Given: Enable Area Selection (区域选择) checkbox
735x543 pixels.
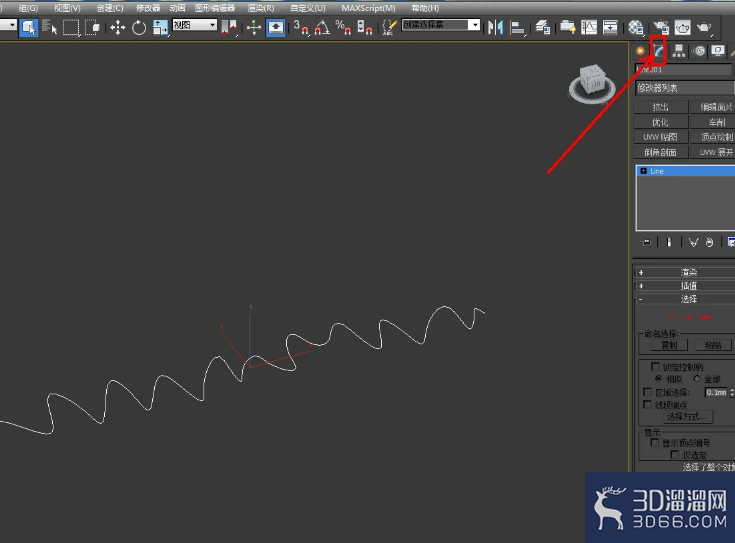Looking at the screenshot, I should pyautogui.click(x=647, y=392).
